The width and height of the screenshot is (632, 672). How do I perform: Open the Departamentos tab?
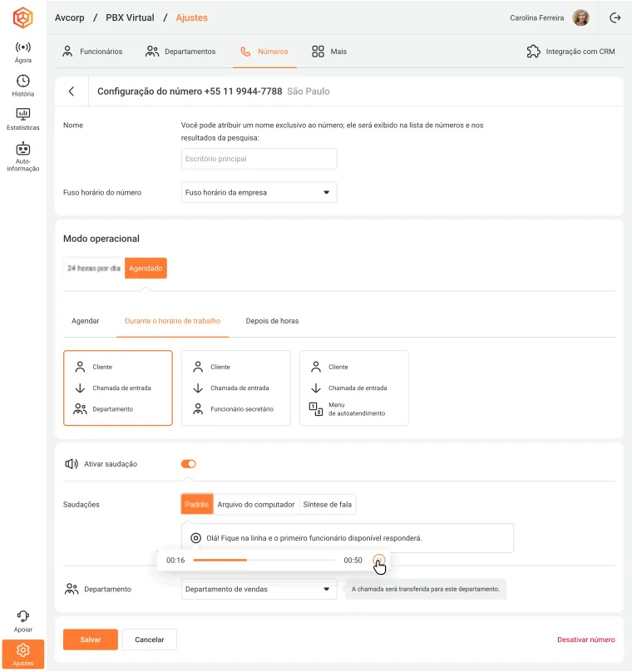pos(180,52)
